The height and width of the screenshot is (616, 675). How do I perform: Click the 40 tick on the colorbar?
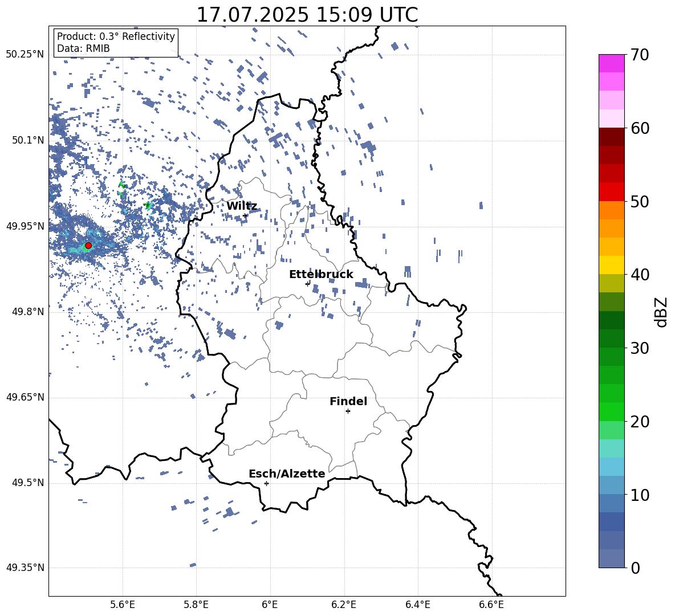coord(640,275)
